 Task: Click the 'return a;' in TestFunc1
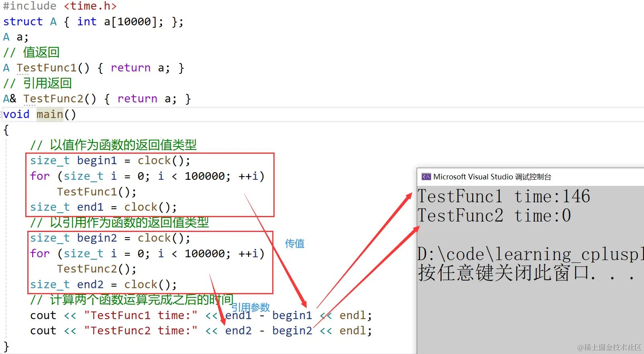(x=140, y=68)
